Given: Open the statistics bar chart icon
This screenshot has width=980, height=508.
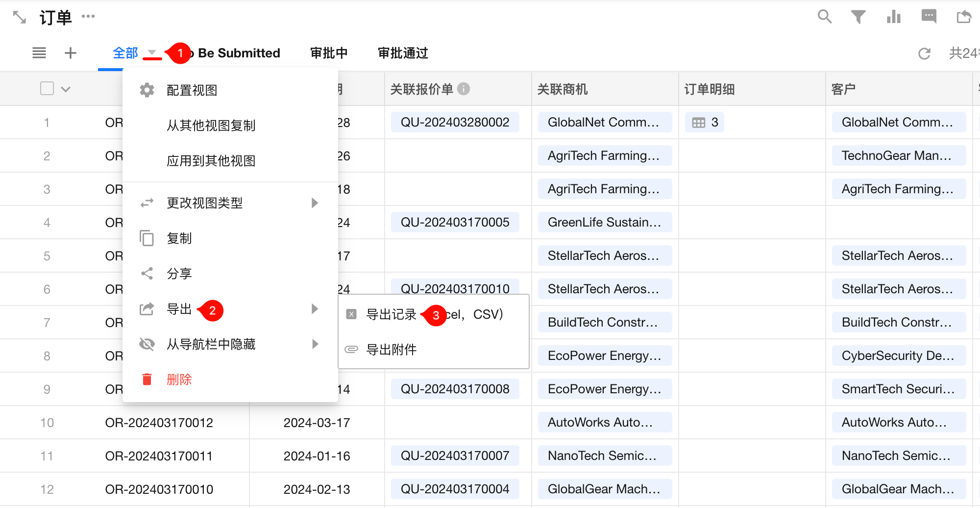Looking at the screenshot, I should 893,17.
